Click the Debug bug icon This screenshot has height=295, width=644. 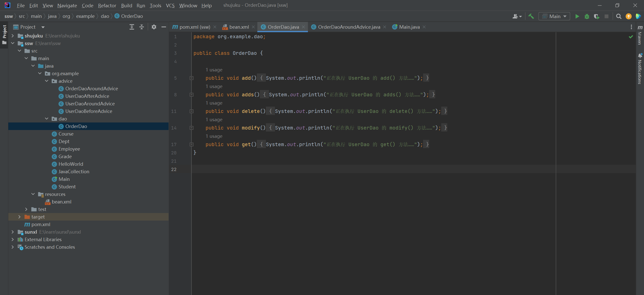[587, 16]
